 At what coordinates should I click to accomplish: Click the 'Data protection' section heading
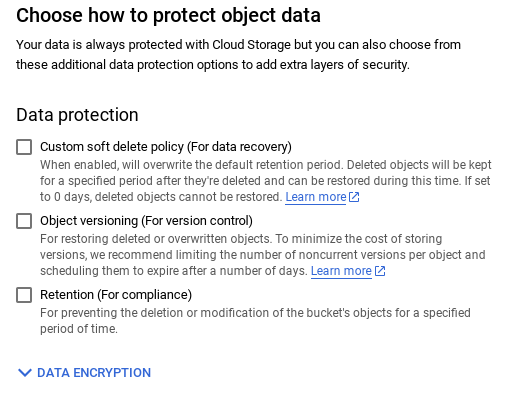coord(77,115)
